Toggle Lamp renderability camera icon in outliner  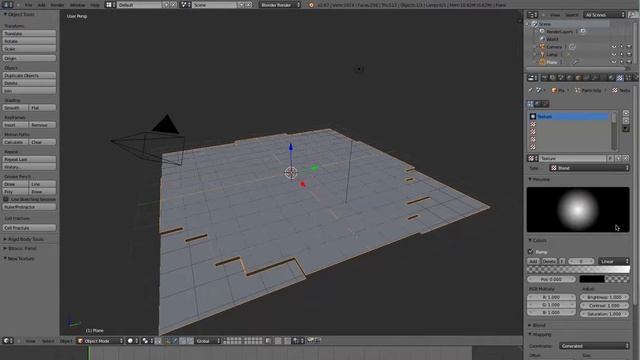629,54
